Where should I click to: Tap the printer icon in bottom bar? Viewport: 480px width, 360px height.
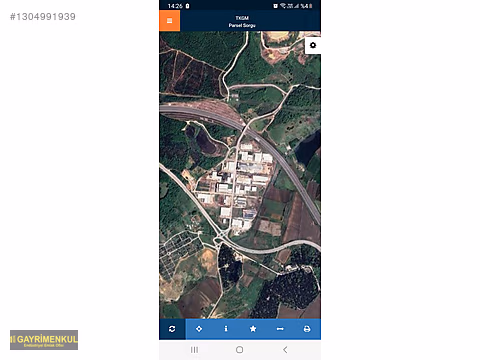307,329
